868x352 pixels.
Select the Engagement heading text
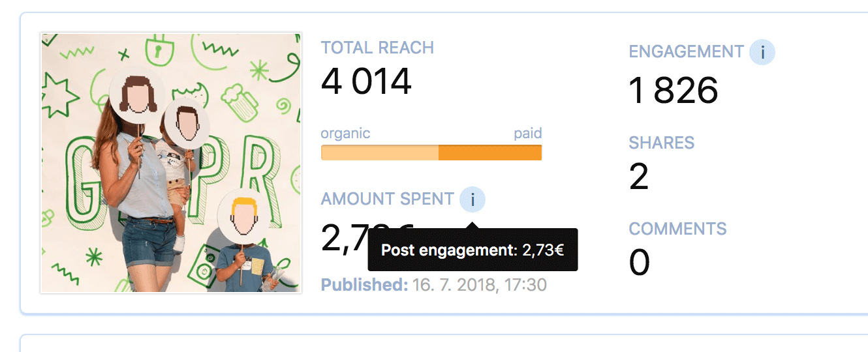coord(686,52)
